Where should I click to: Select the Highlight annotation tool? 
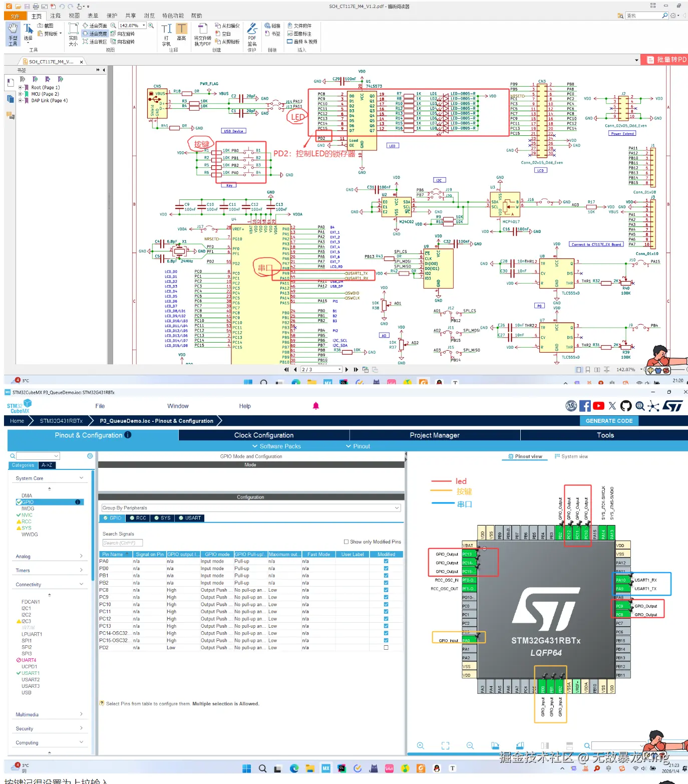click(181, 32)
